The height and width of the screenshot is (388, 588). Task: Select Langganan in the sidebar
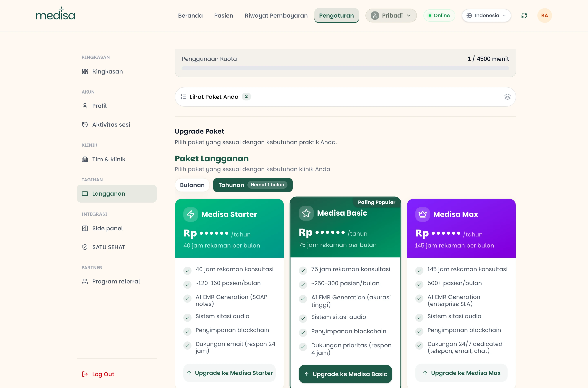pos(117,194)
